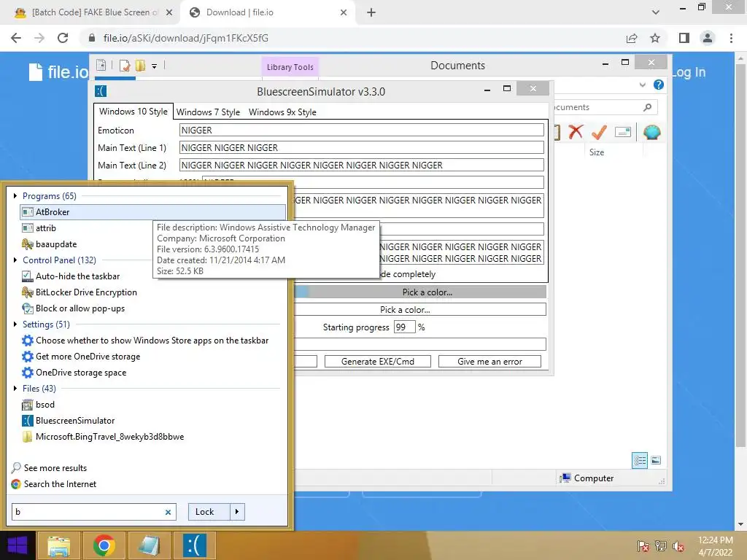Image resolution: width=747 pixels, height=560 pixels.
Task: Open the Chrome tab search chevron
Action: coord(656,12)
